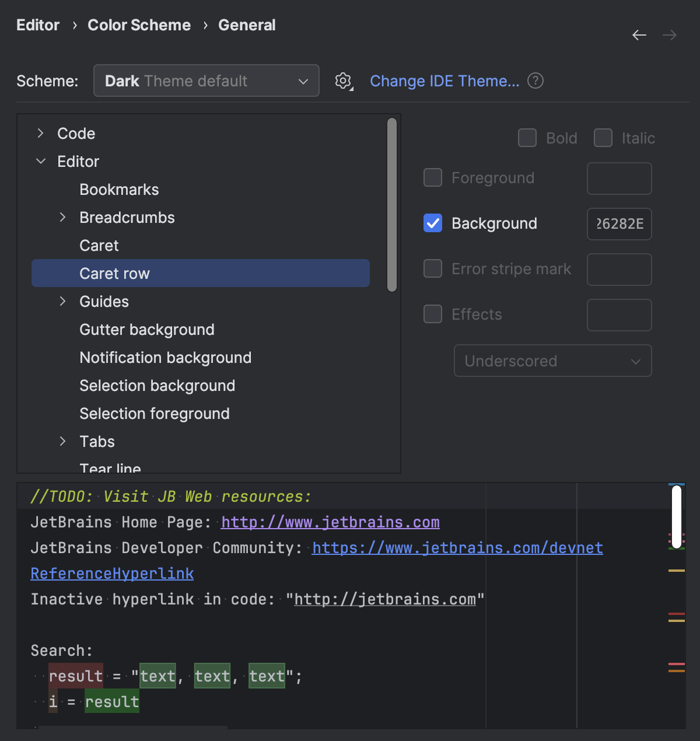Open the Scheme dropdown

point(206,81)
